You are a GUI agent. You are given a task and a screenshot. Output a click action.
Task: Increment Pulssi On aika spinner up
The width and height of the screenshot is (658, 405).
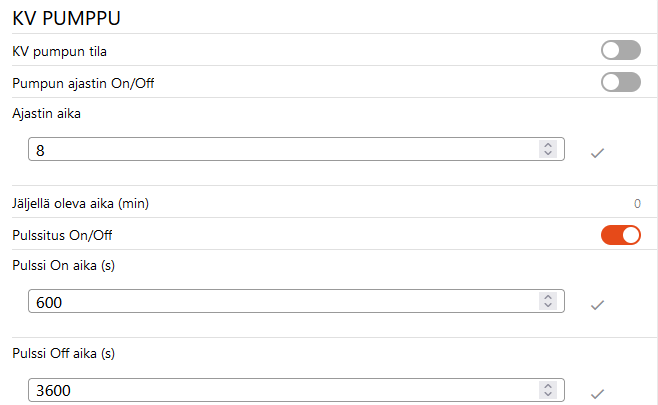point(547,297)
